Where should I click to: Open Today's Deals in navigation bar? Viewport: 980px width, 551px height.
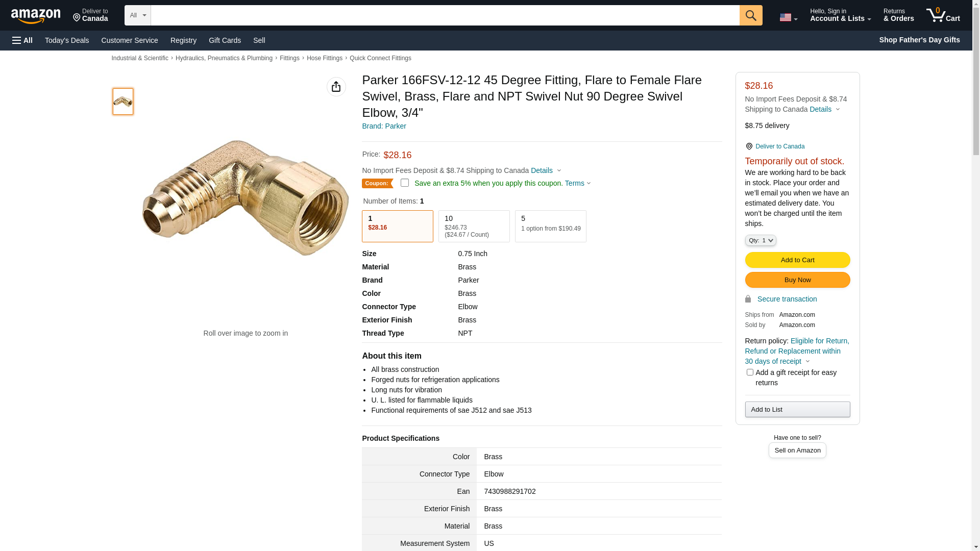pyautogui.click(x=67, y=40)
